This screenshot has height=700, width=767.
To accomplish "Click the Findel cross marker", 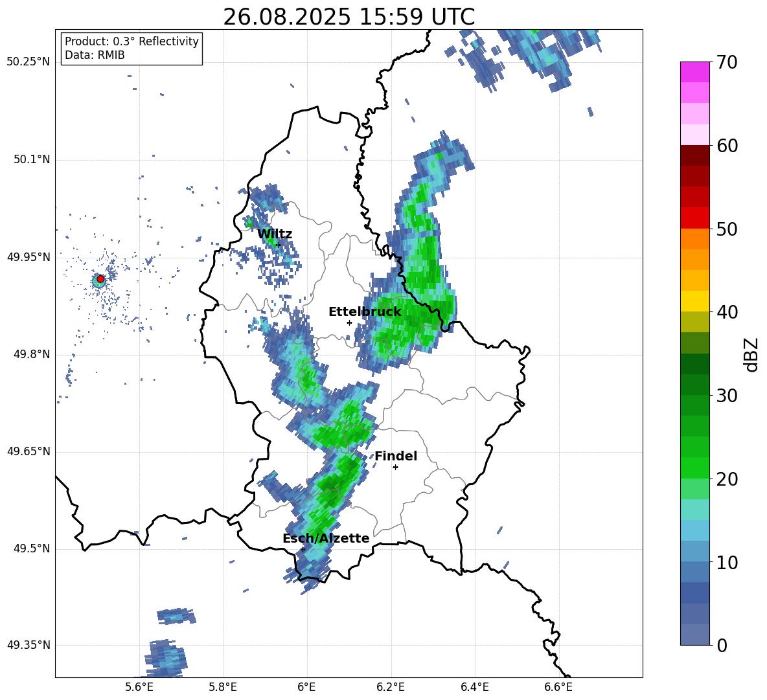I will 396,468.
